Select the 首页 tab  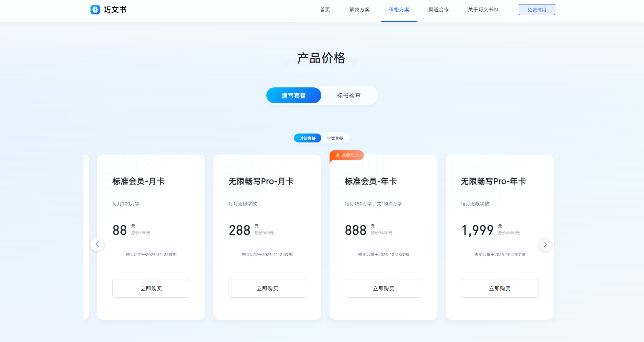[324, 10]
